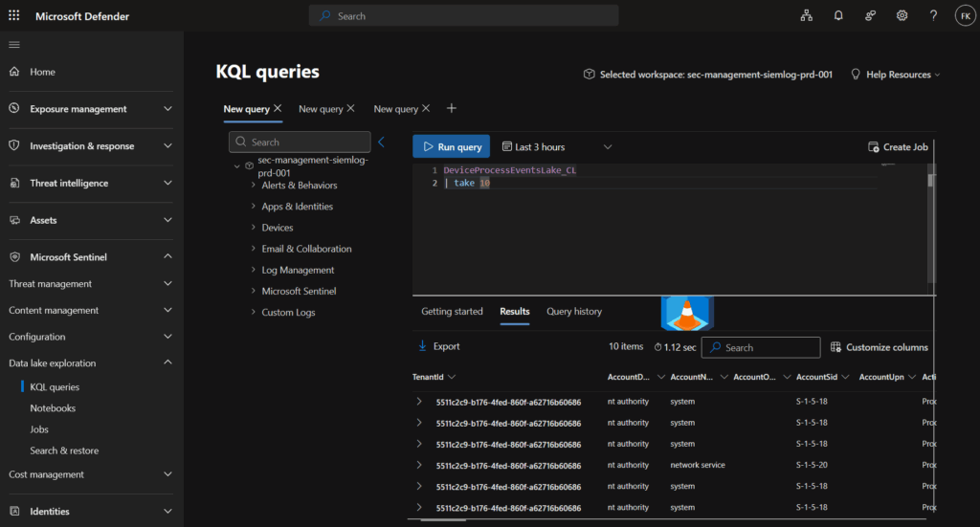Expand Cost management section
The width and height of the screenshot is (980, 527).
click(x=167, y=474)
